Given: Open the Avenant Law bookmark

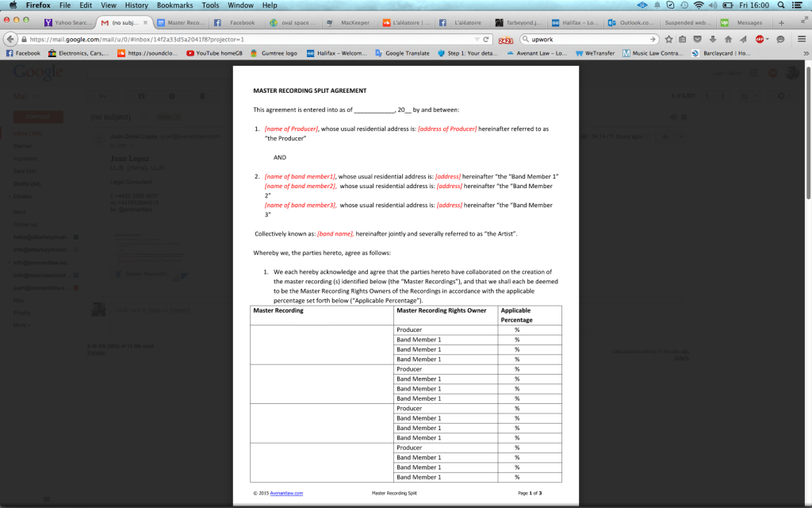Looking at the screenshot, I should (x=537, y=53).
